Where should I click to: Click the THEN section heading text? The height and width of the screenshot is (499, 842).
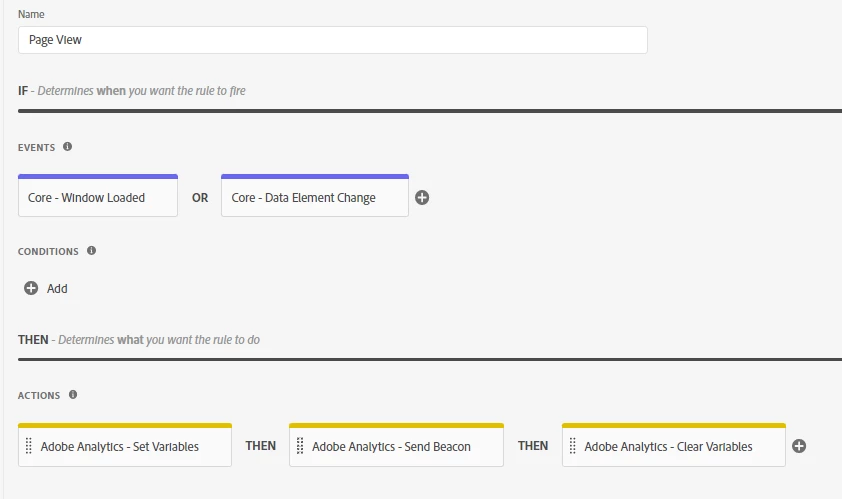click(139, 340)
